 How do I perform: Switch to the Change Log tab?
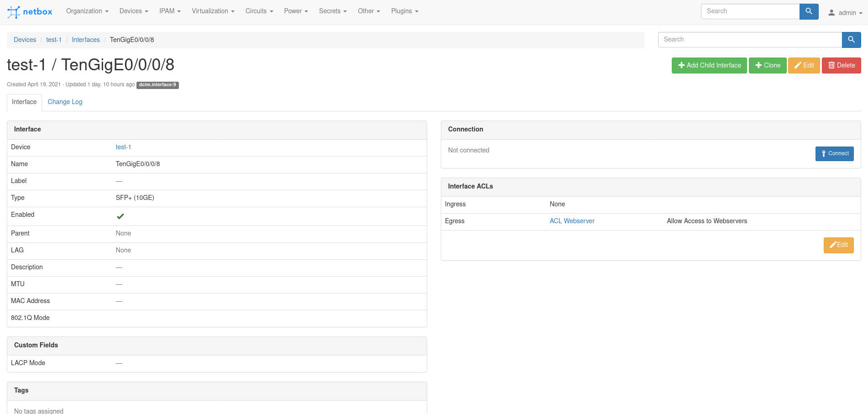click(65, 102)
